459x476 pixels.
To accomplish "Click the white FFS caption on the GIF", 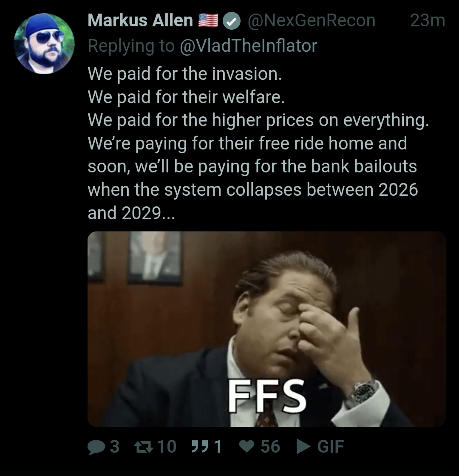I will coord(267,396).
